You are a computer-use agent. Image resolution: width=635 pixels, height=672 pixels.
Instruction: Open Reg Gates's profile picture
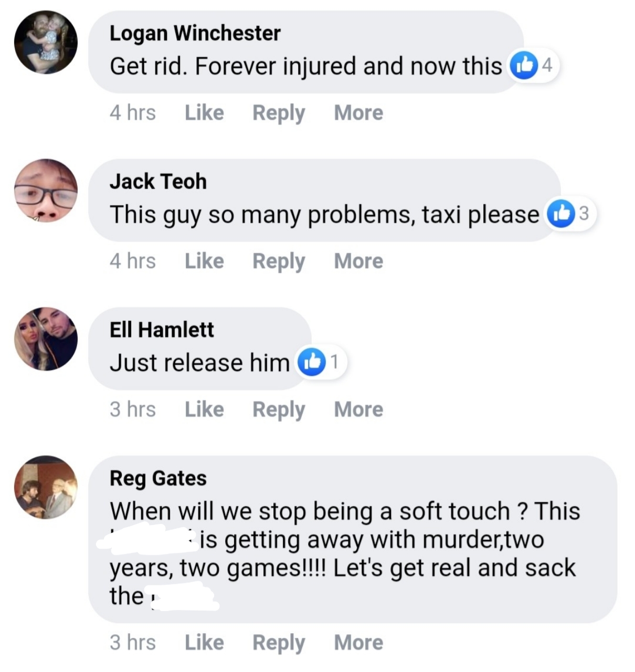tap(46, 487)
